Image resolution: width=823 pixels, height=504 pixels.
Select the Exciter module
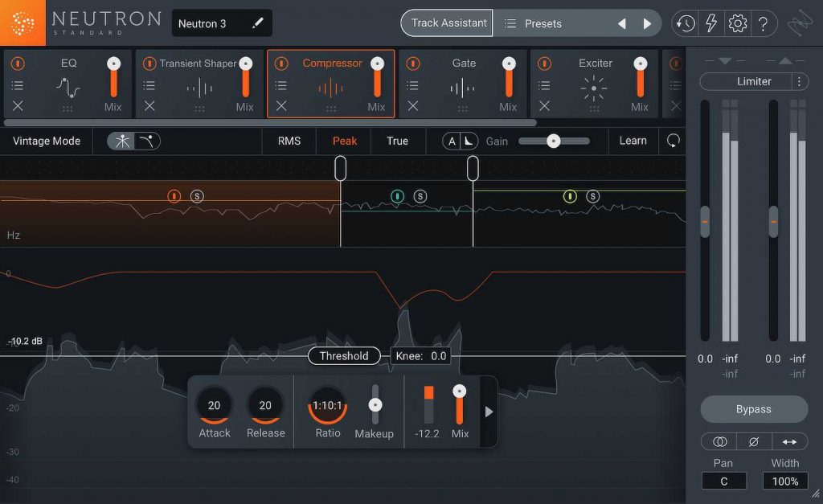[596, 63]
